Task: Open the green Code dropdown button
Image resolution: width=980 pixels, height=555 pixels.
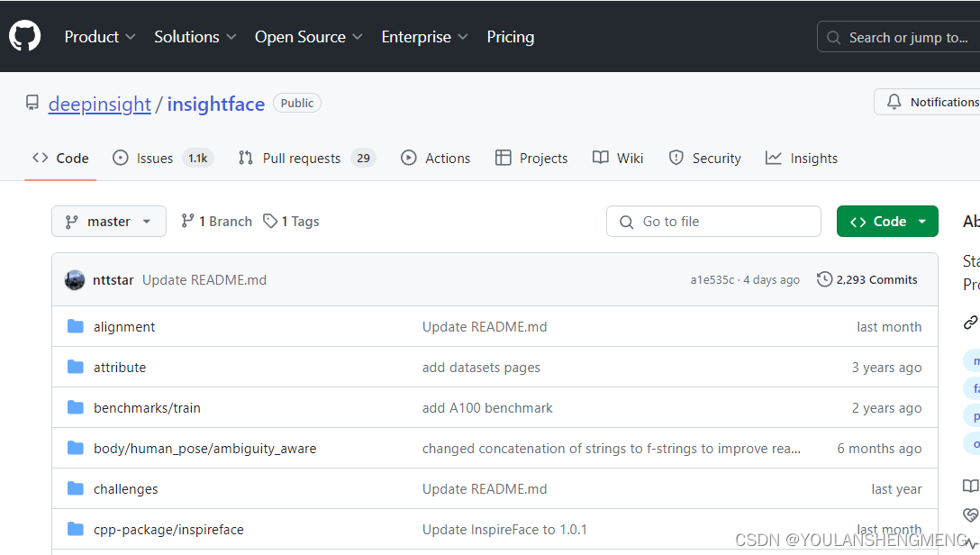Action: click(887, 222)
